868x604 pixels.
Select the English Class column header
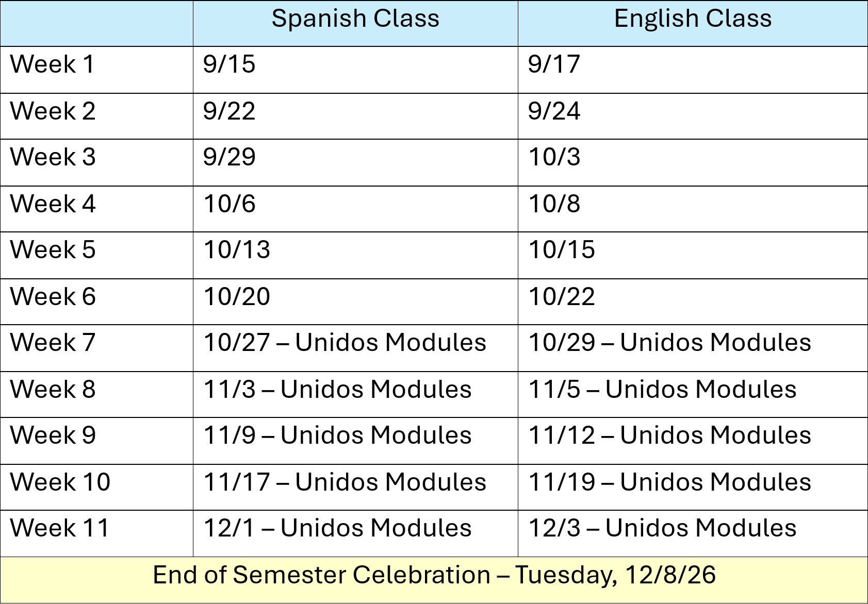coord(693,23)
